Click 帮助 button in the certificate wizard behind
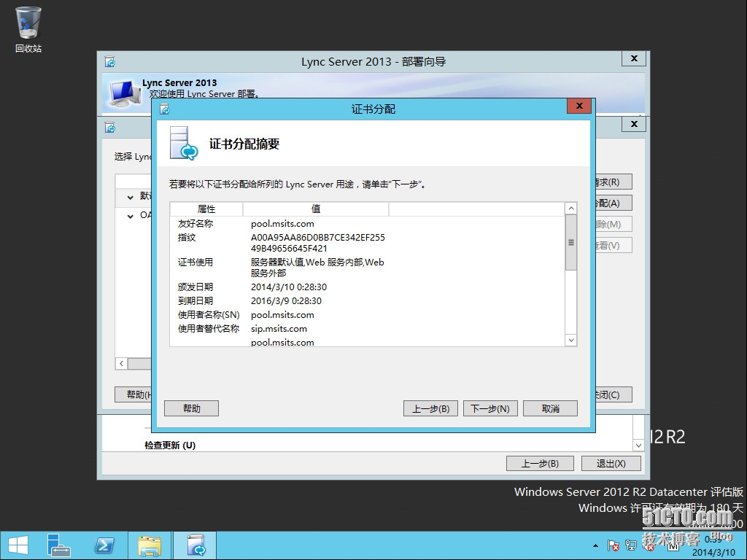Screen dimensions: 747x560 (x=133, y=394)
